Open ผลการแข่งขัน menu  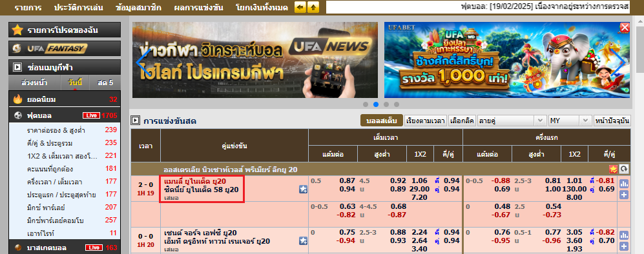pos(199,7)
